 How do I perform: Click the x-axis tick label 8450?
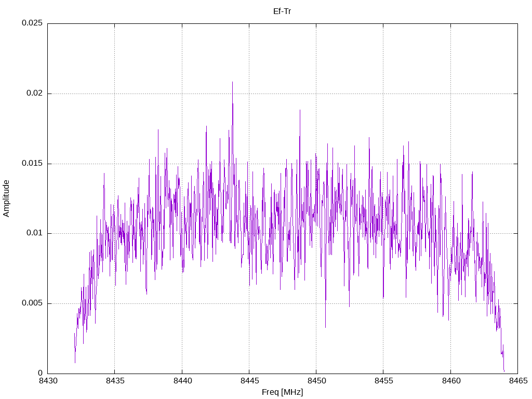click(317, 381)
